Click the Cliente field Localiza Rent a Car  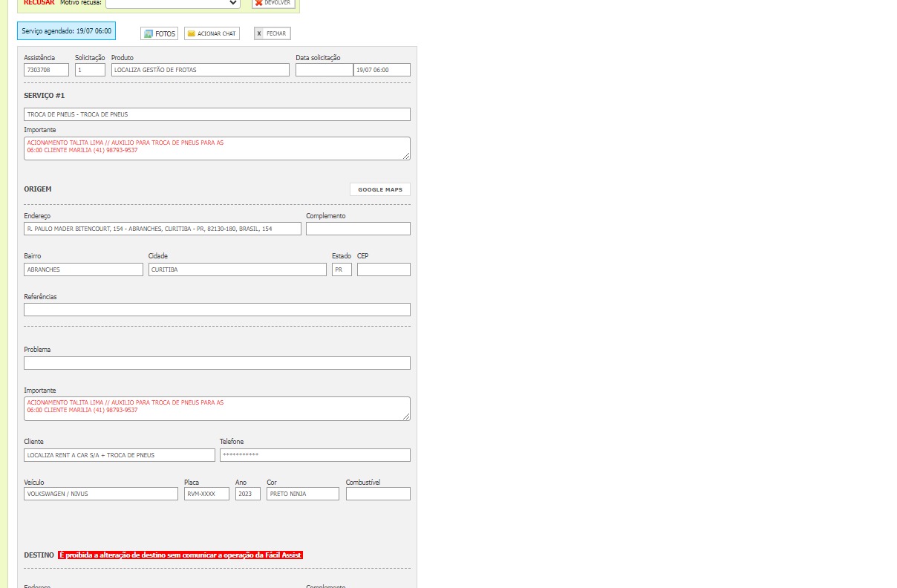(x=120, y=455)
